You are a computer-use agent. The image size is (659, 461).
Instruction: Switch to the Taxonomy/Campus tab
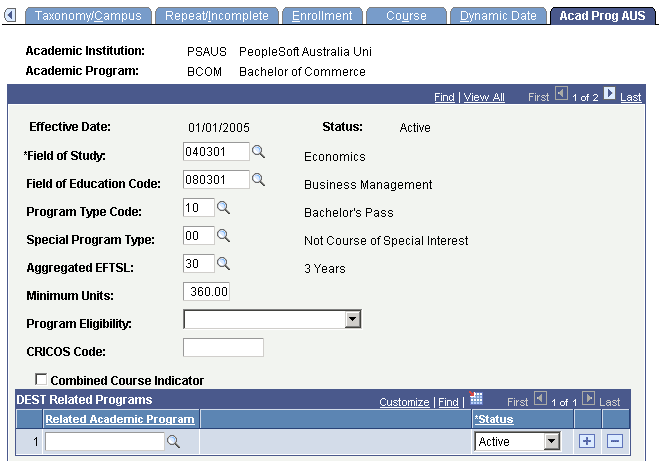coord(88,16)
